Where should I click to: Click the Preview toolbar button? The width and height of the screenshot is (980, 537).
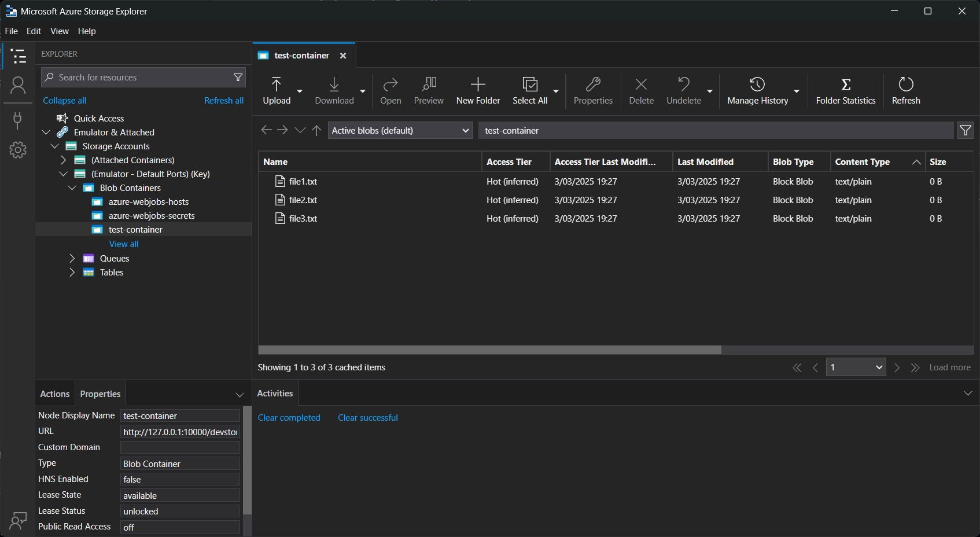pos(429,91)
